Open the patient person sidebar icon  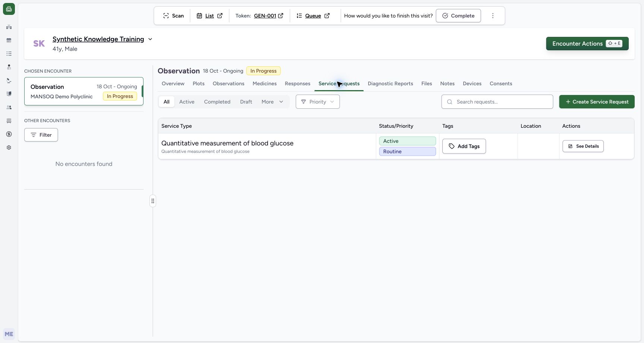(9, 67)
